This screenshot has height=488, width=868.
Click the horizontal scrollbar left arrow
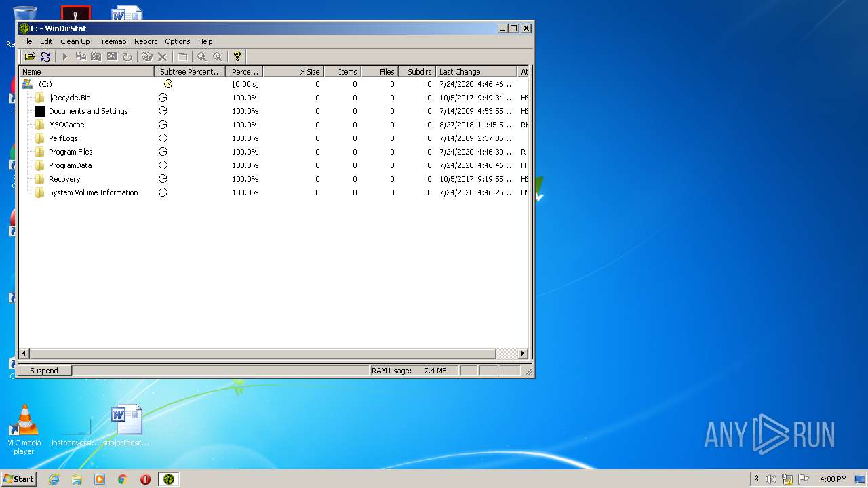(x=24, y=354)
